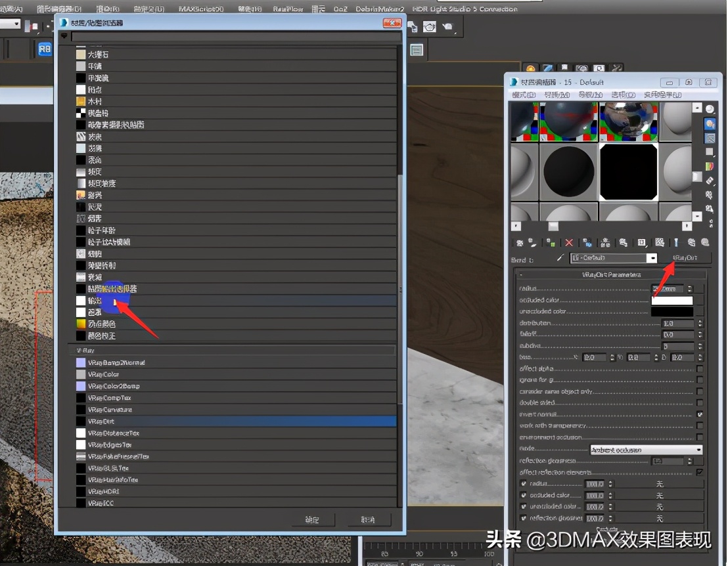Click the red X Reset Map icon
Image resolution: width=728 pixels, height=566 pixels.
point(568,242)
